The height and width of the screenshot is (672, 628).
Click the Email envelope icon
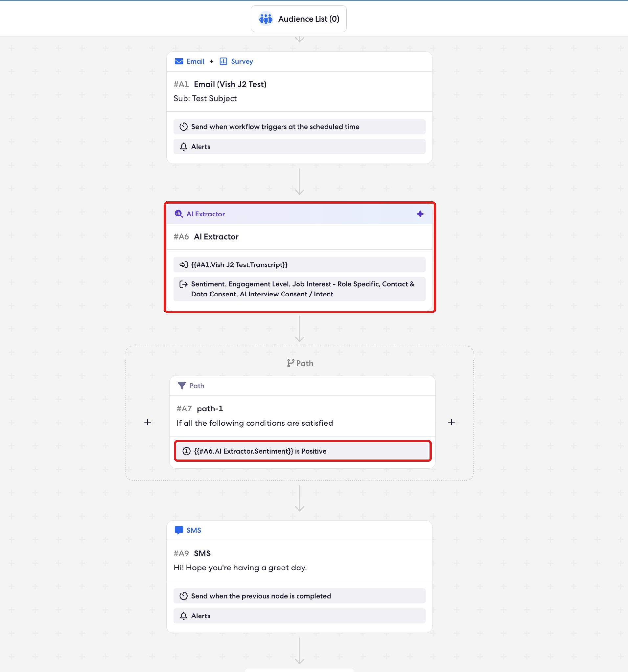179,61
